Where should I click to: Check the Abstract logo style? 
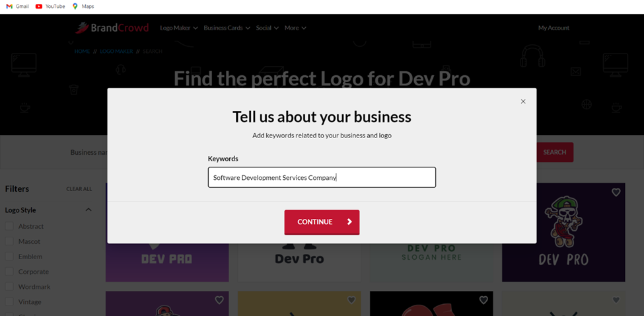9,226
